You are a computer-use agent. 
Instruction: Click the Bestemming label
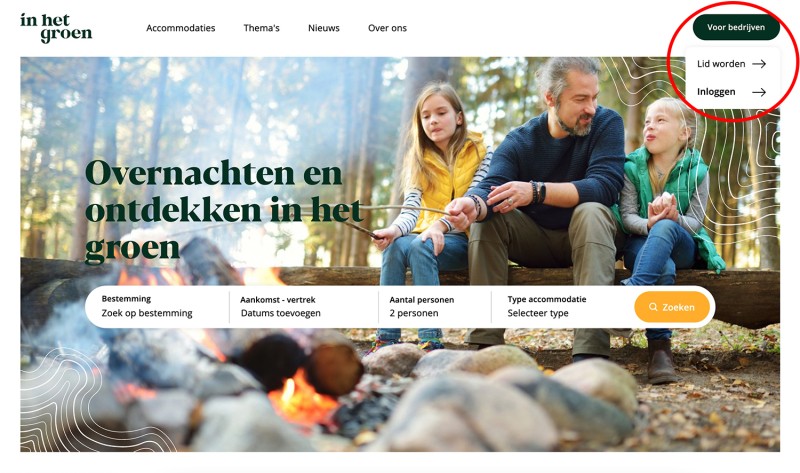[x=126, y=299]
